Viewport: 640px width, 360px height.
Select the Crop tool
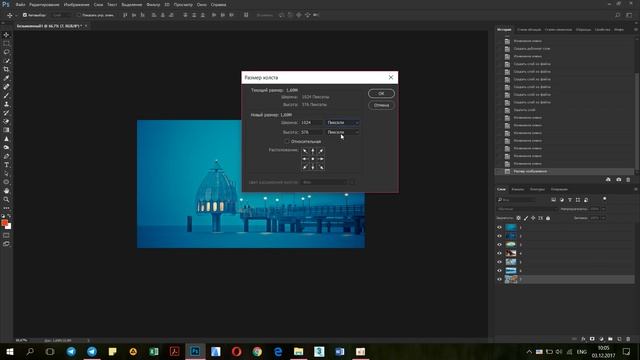6,69
